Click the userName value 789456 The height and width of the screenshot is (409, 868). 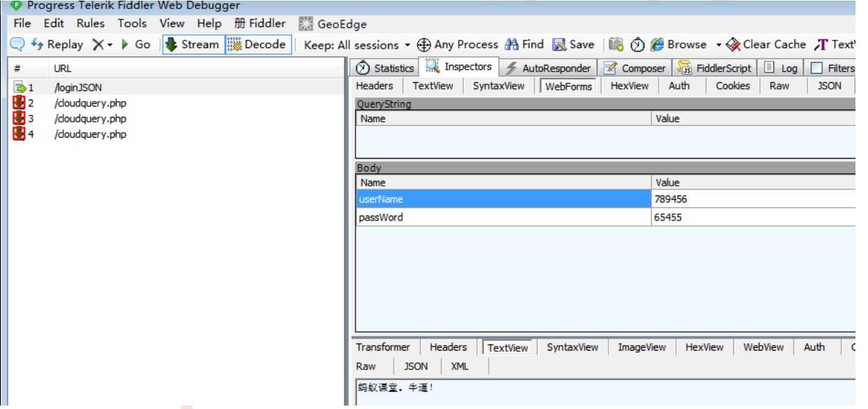click(670, 199)
